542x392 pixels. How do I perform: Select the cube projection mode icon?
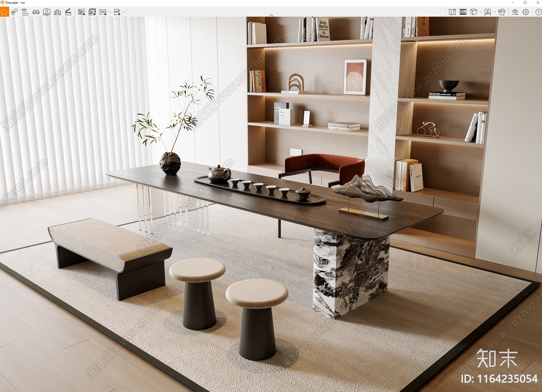tap(474, 12)
